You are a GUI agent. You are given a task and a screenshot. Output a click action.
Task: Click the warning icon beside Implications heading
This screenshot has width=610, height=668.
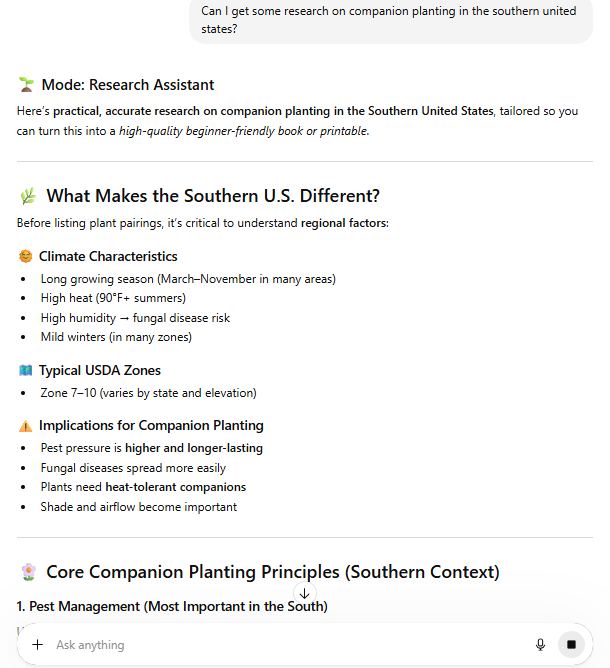point(25,426)
